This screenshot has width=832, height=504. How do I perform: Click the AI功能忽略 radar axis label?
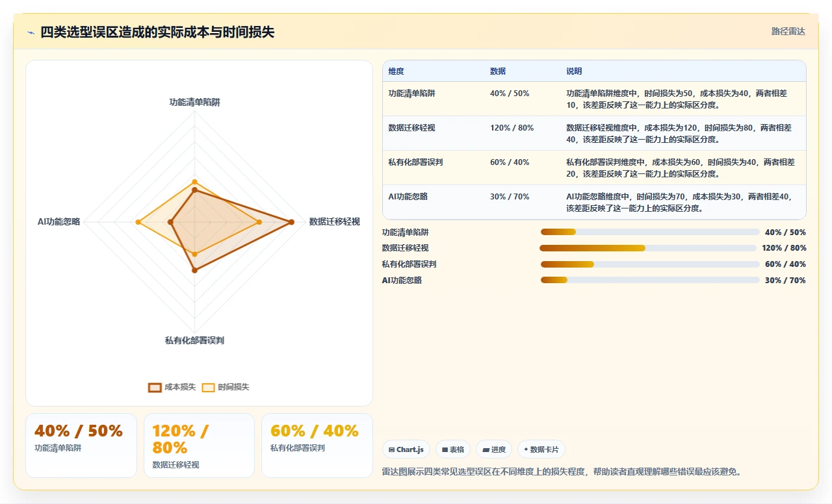58,221
